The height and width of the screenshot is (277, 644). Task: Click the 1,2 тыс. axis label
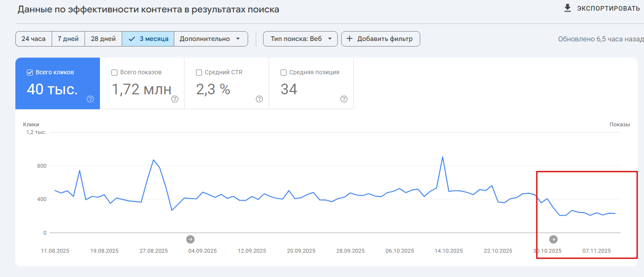[x=36, y=132]
